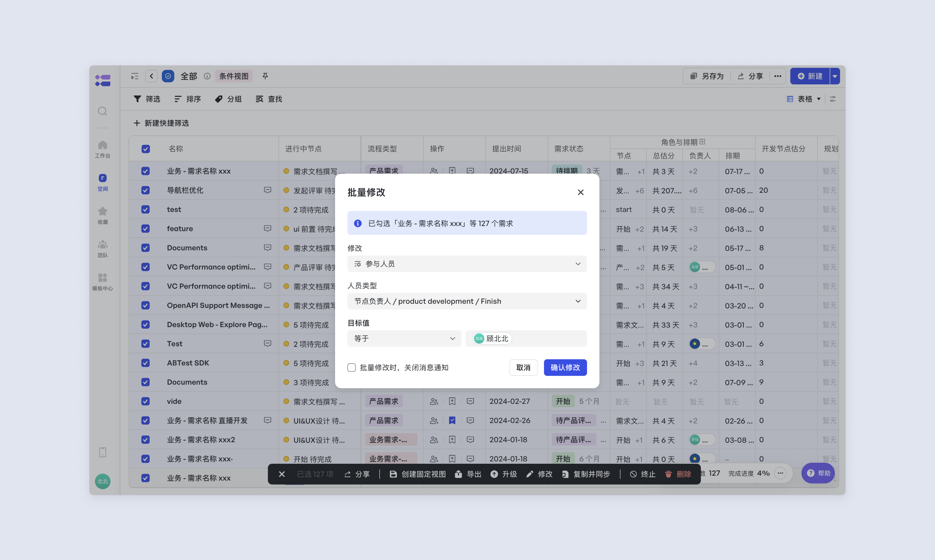Open 模板中心 in the sidebar
The width and height of the screenshot is (935, 560).
102,282
